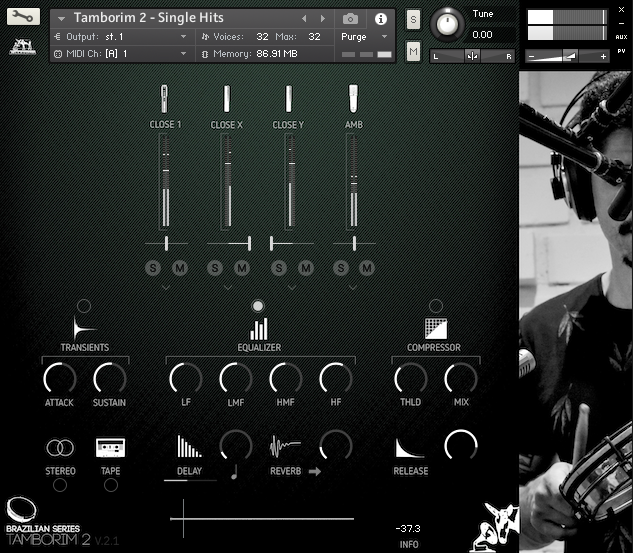Click the INFO label
Screen dimensions: 633x553
[x=409, y=545]
